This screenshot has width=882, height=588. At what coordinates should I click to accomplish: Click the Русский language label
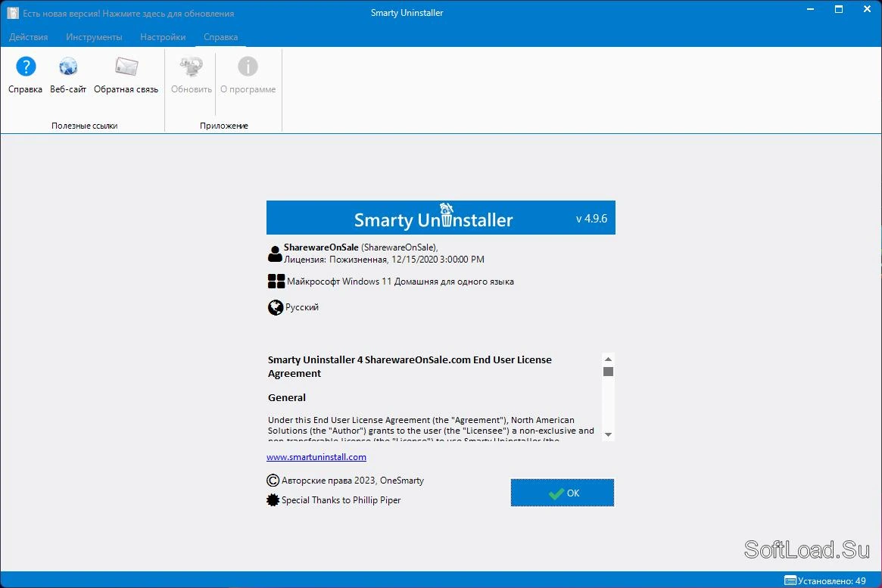click(x=302, y=307)
